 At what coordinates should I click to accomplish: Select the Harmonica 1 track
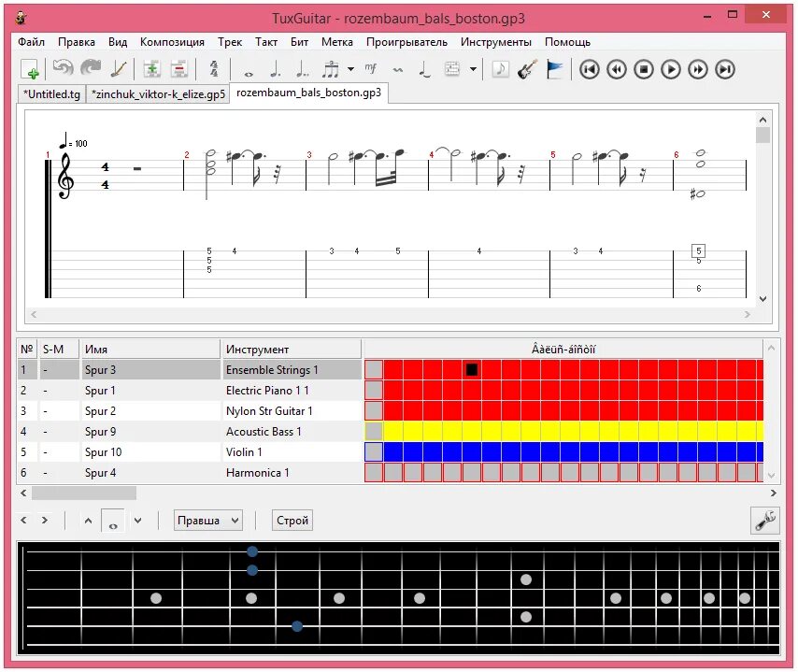coord(190,472)
